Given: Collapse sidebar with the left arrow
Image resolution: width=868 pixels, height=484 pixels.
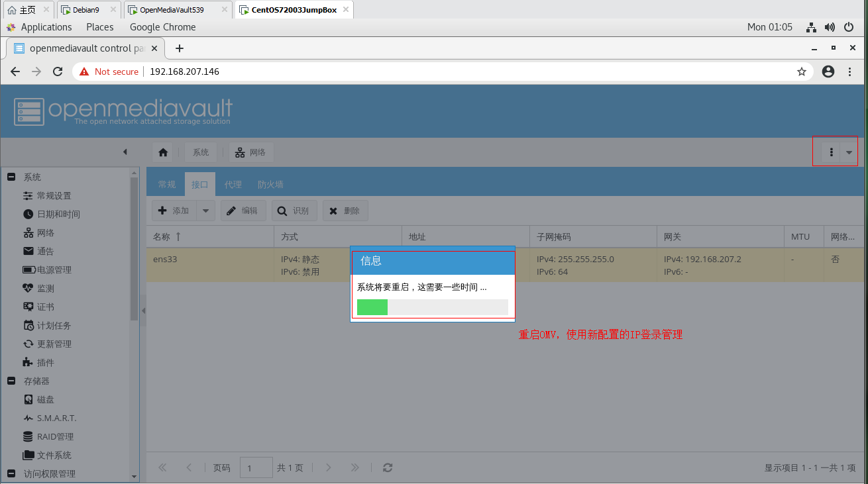Looking at the screenshot, I should coord(125,152).
